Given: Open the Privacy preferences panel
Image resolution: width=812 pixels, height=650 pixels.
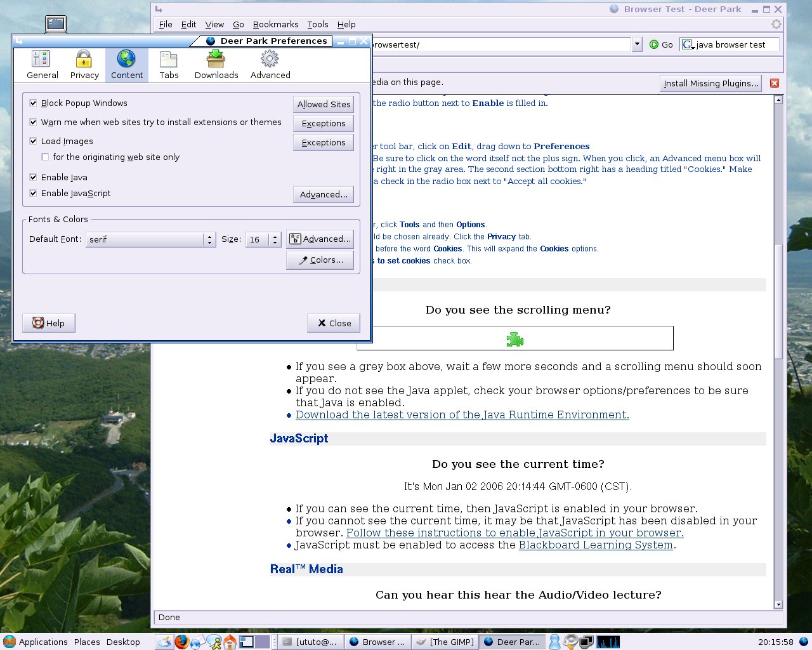Looking at the screenshot, I should click(84, 65).
